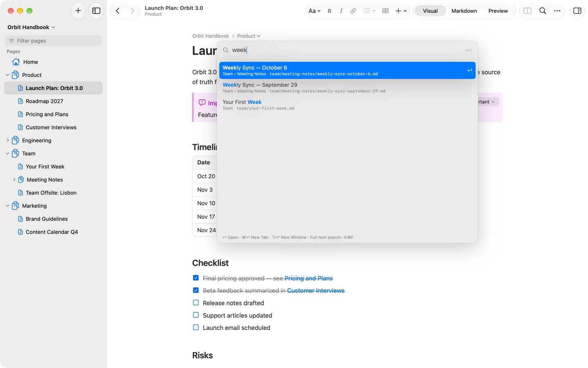Uncheck Beta feedback summarized checkbox
The width and height of the screenshot is (588, 368).
click(x=196, y=290)
